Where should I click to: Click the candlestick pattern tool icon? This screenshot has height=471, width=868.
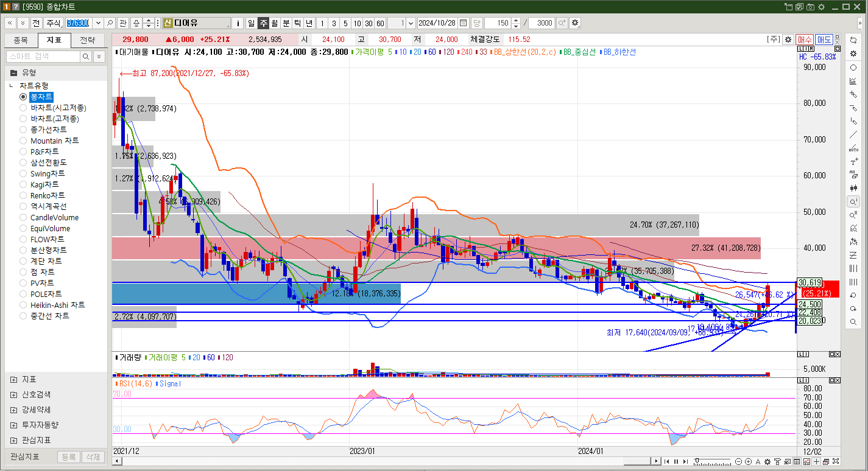853,188
